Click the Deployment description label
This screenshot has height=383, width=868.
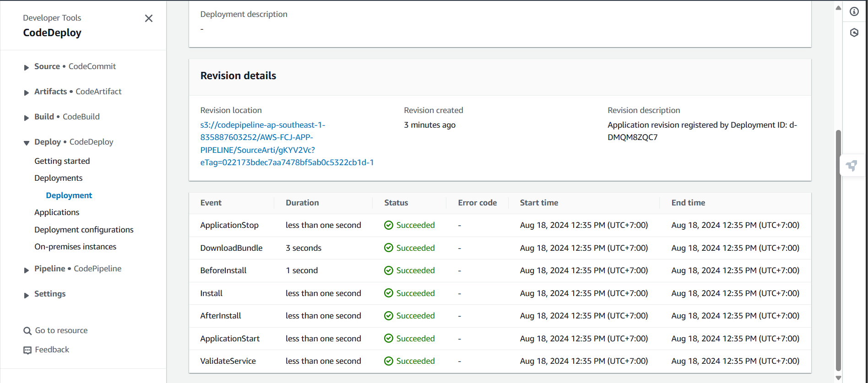244,14
